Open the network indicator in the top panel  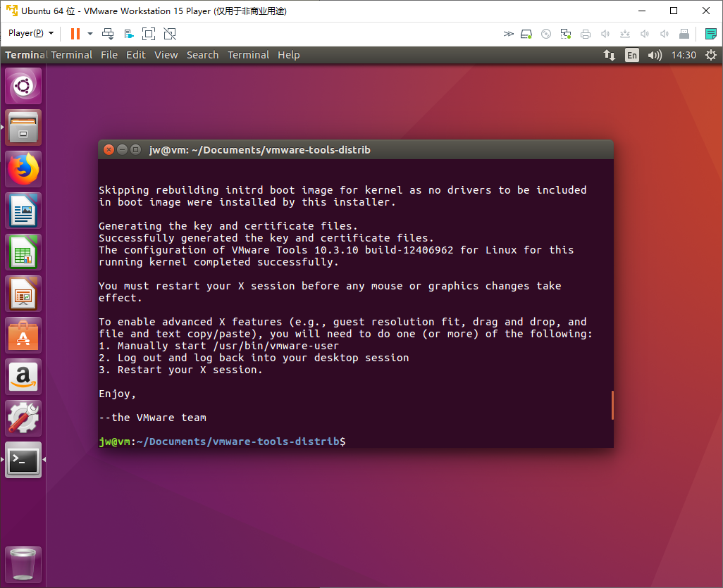click(610, 56)
